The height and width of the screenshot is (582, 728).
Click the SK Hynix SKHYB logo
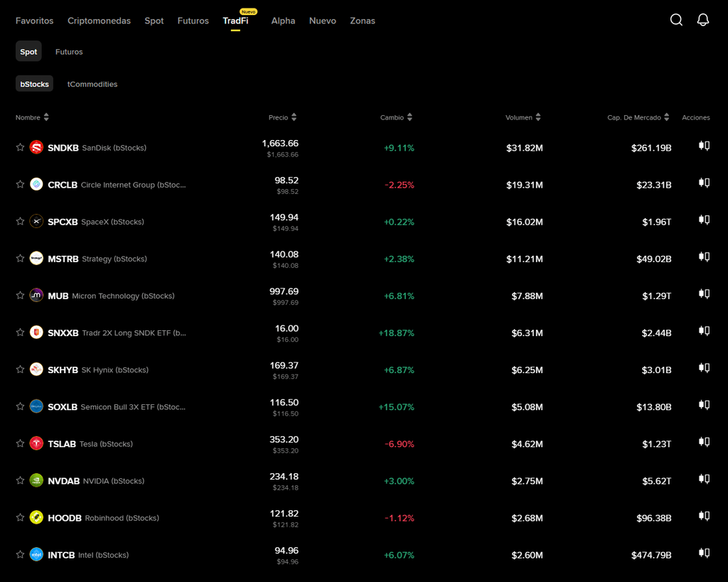point(36,370)
